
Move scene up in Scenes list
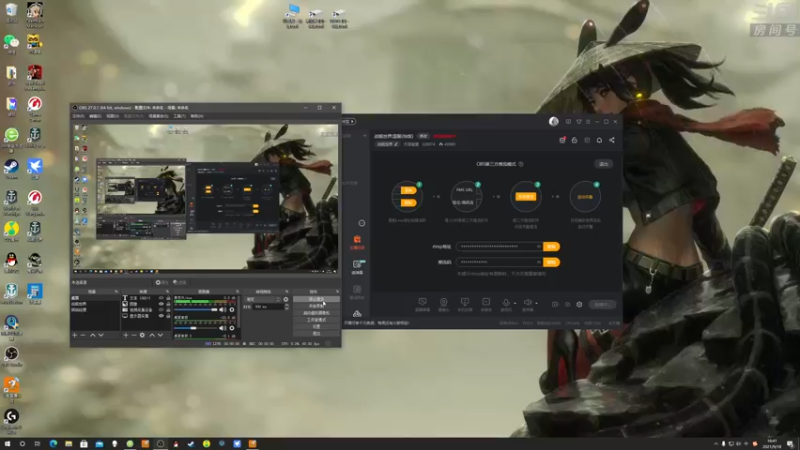[92, 335]
